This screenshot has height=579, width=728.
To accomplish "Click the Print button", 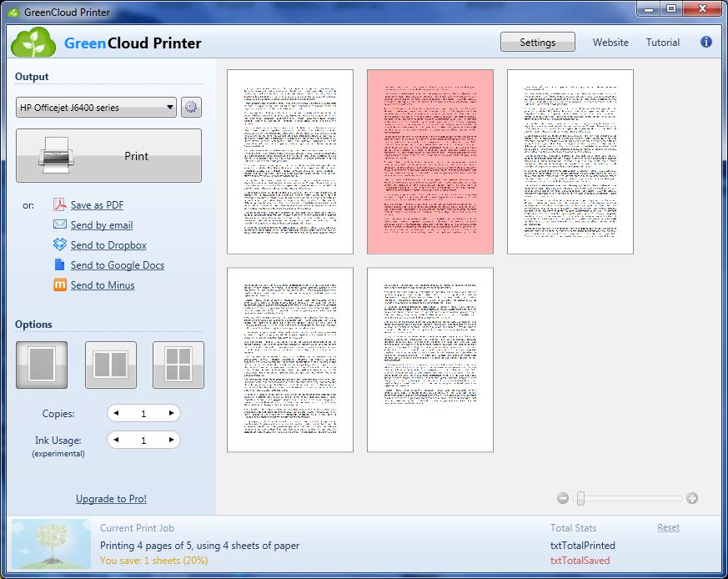I will tap(108, 155).
